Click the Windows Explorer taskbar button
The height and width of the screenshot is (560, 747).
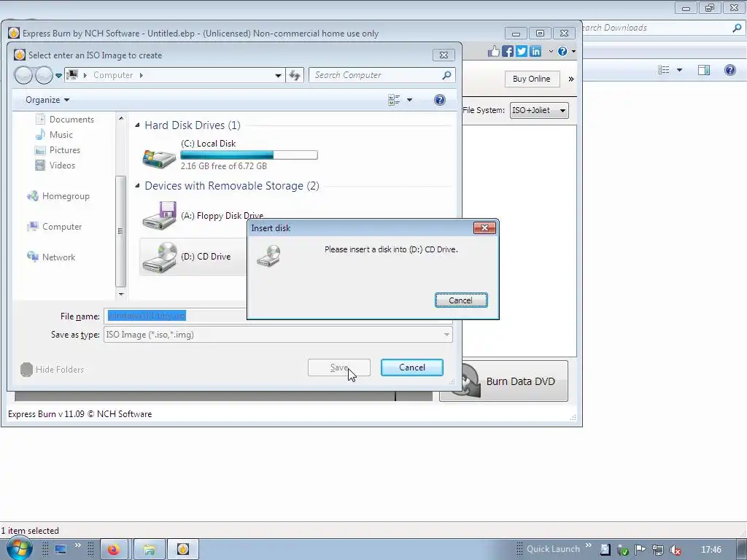click(149, 550)
